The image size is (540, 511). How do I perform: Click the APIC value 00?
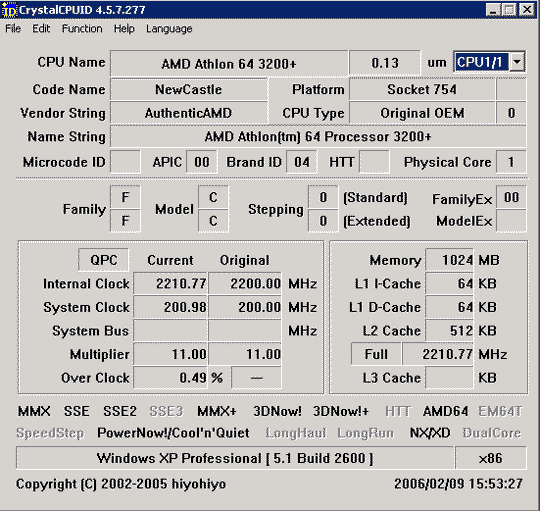(202, 162)
